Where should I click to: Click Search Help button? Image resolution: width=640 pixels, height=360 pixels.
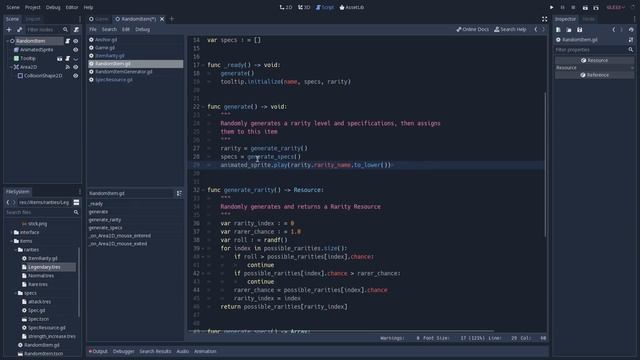click(x=510, y=29)
